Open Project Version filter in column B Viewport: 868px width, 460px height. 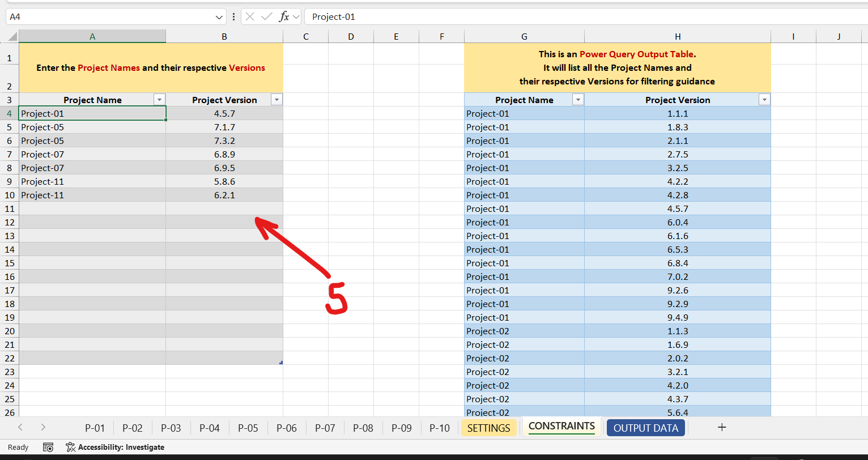coord(276,100)
